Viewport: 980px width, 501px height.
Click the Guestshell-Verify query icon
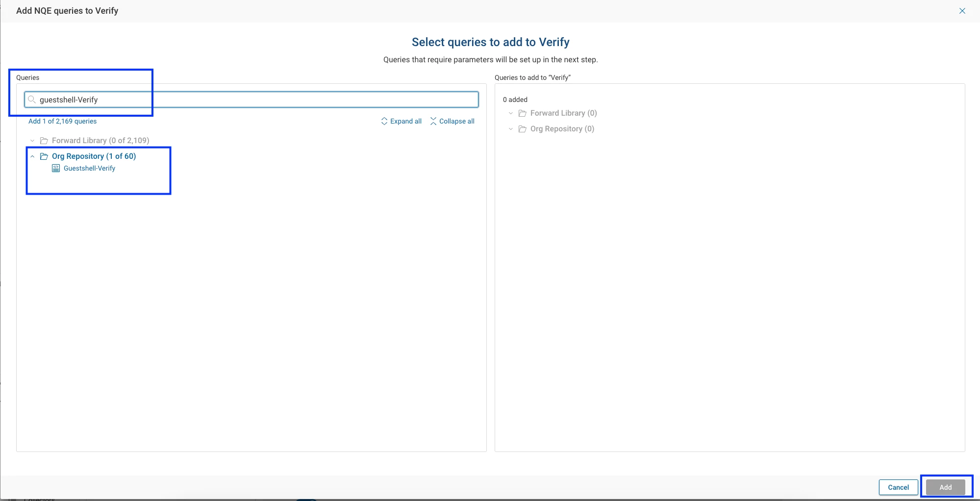pyautogui.click(x=56, y=168)
